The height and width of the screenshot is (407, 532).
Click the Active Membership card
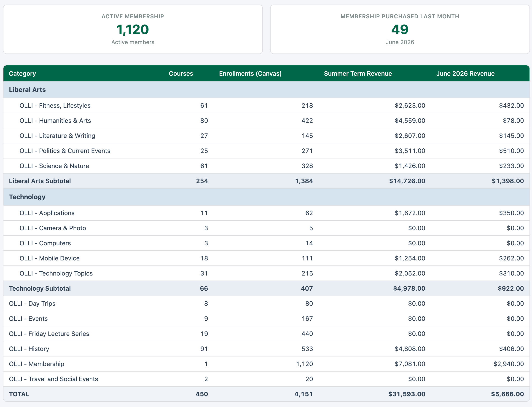point(133,29)
